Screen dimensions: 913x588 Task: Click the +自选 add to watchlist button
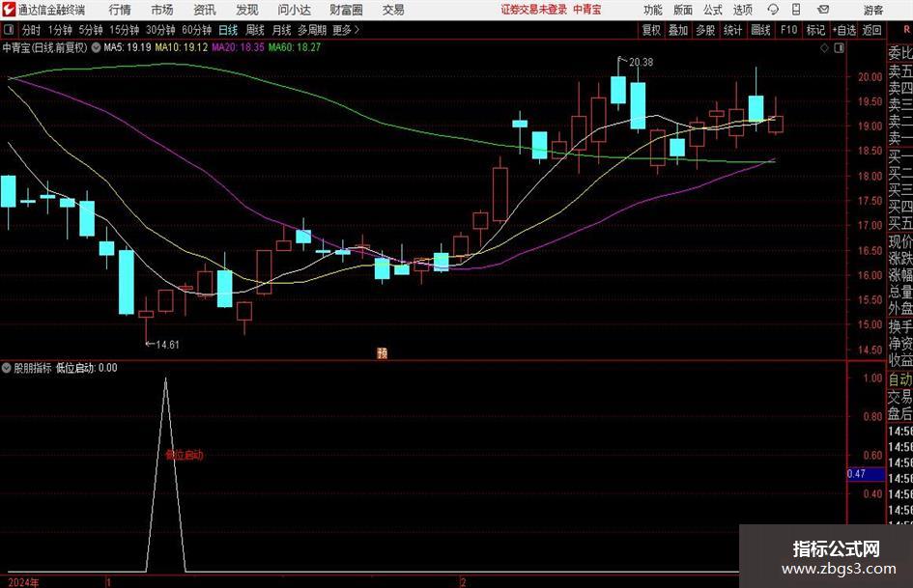tap(843, 30)
